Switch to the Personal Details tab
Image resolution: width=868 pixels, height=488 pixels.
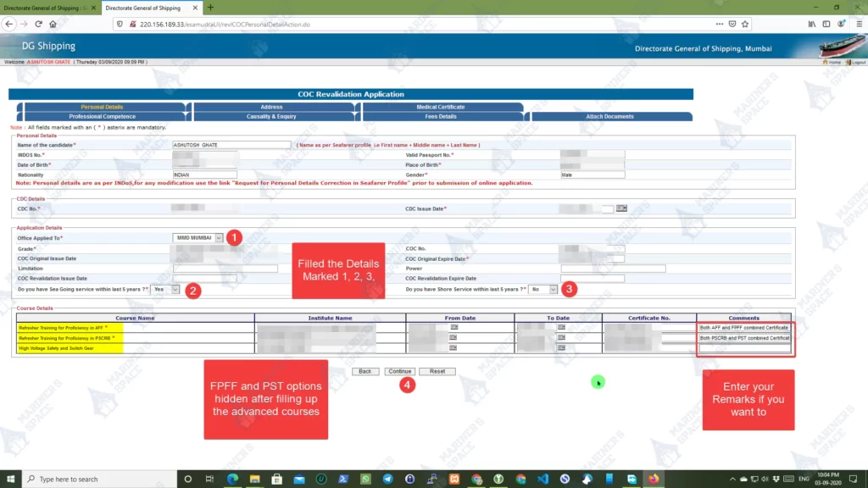[x=102, y=107]
